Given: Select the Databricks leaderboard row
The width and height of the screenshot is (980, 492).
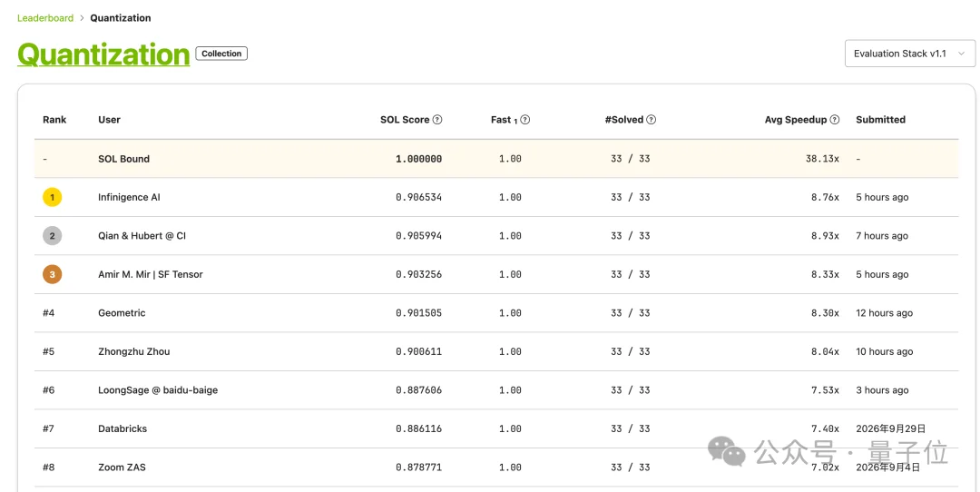Looking at the screenshot, I should (496, 428).
